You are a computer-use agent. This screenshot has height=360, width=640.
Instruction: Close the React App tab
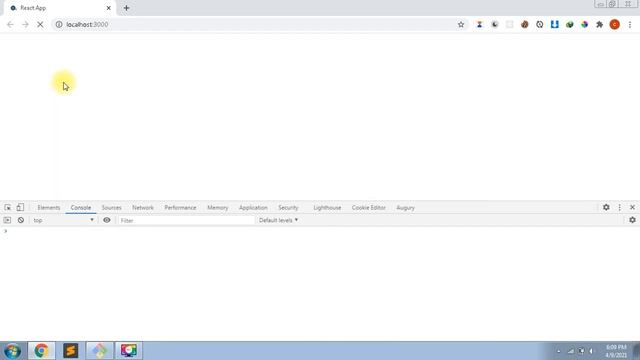click(109, 8)
